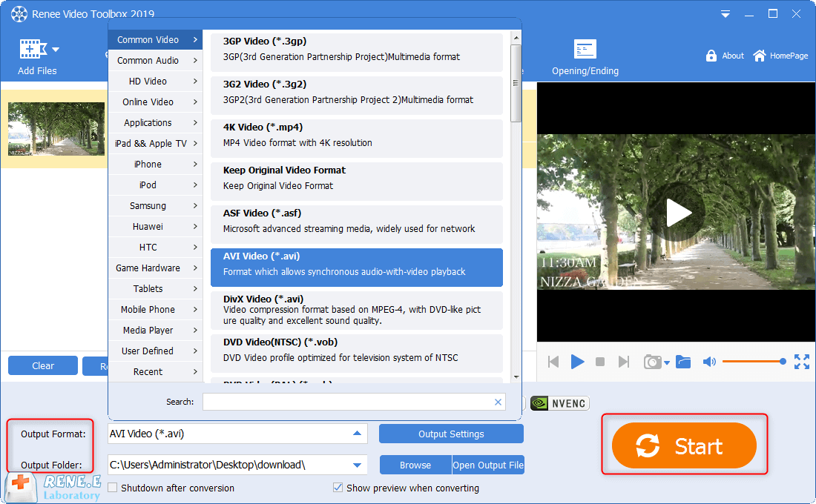Open the Tablets category
Viewport: 816px width, 504px height.
[155, 288]
